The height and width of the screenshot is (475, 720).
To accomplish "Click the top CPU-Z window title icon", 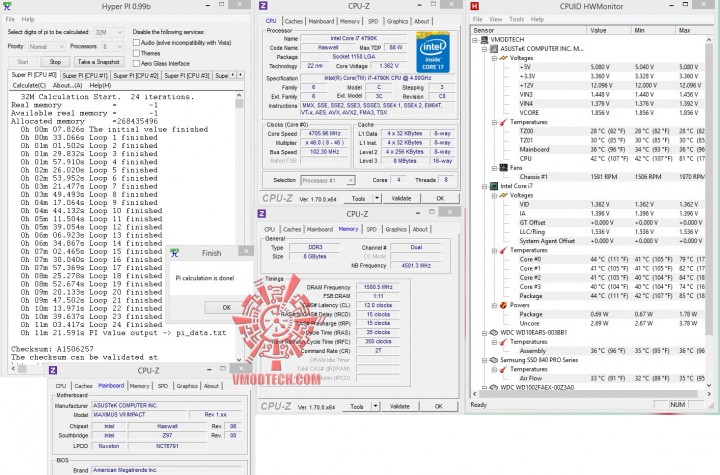I will (263, 6).
